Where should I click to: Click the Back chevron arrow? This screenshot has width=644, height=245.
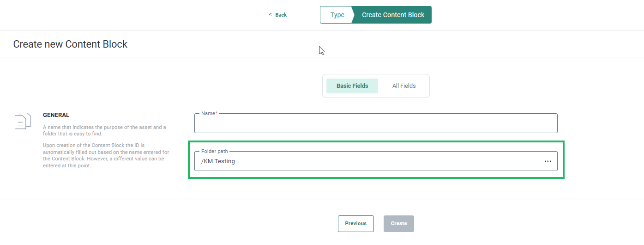pyautogui.click(x=270, y=15)
